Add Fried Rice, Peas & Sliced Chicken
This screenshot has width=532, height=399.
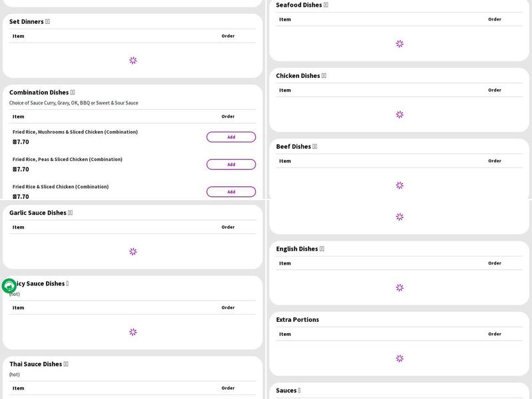pos(231,164)
